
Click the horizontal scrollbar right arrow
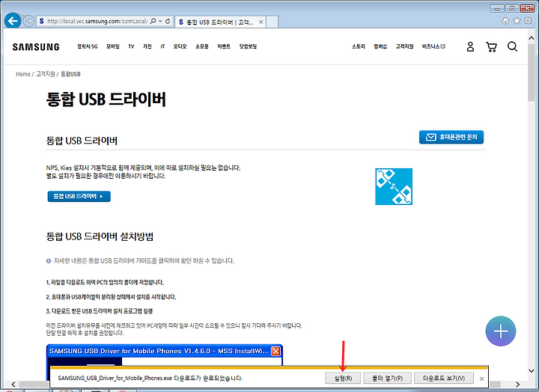pyautogui.click(x=518, y=384)
